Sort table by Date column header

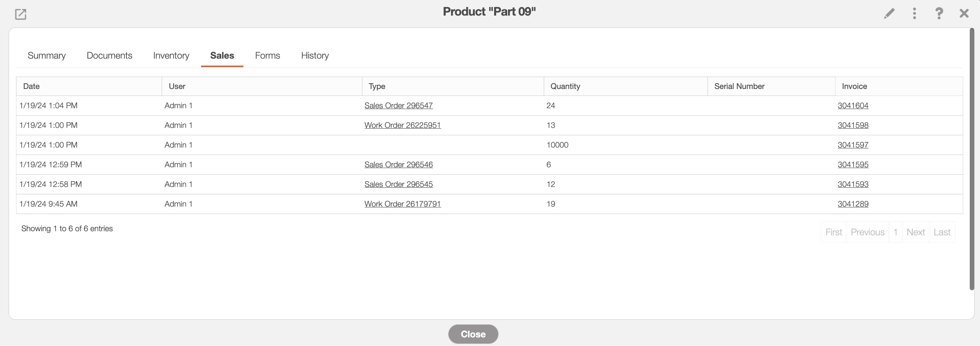click(32, 86)
